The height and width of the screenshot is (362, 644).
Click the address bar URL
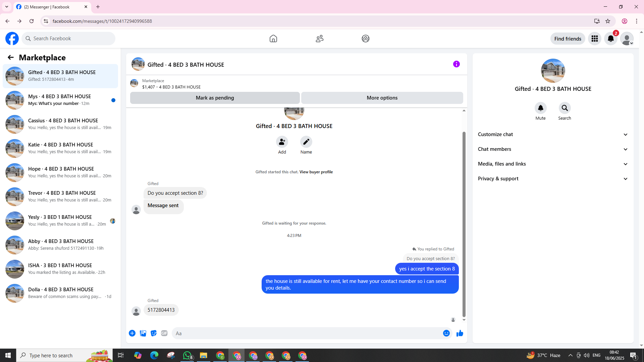[x=102, y=21]
